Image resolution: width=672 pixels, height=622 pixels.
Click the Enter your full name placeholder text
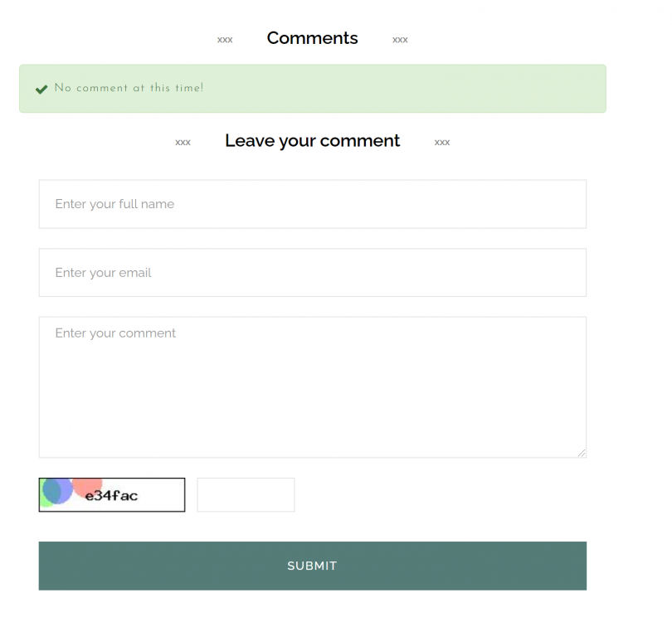click(x=114, y=204)
